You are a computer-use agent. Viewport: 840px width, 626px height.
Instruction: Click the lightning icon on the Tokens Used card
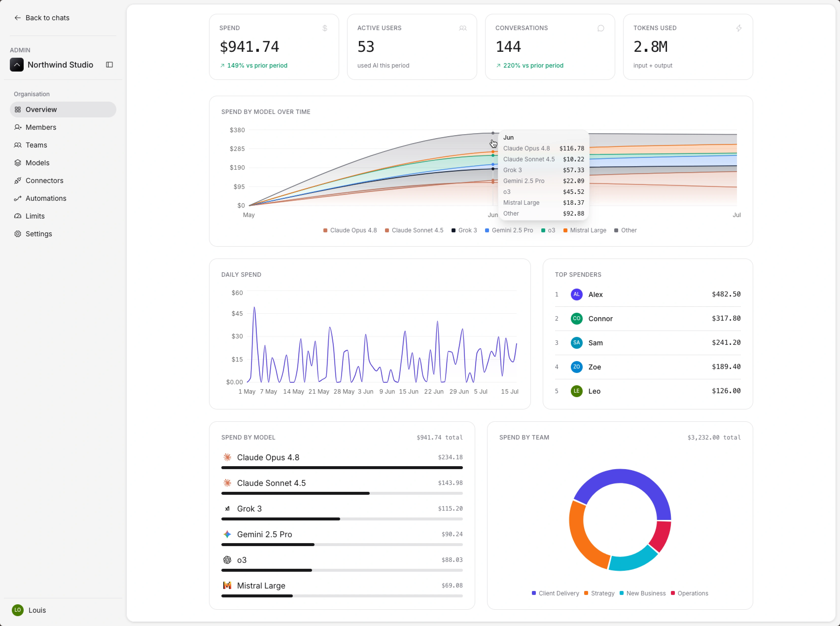739,28
